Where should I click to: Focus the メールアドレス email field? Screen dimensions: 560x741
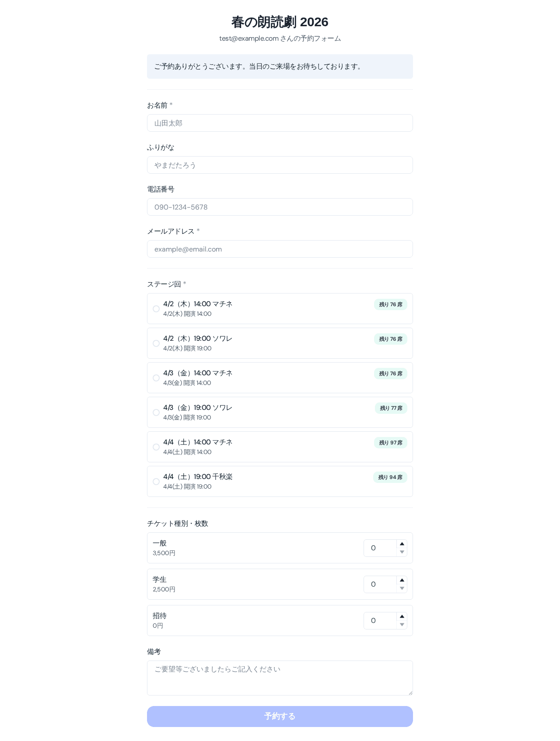[x=280, y=249]
